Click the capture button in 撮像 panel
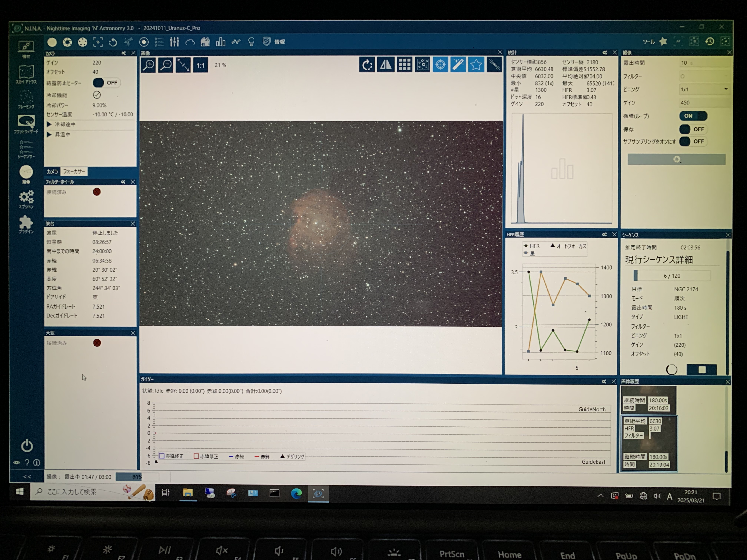Screen dimensions: 747x560 (676, 159)
